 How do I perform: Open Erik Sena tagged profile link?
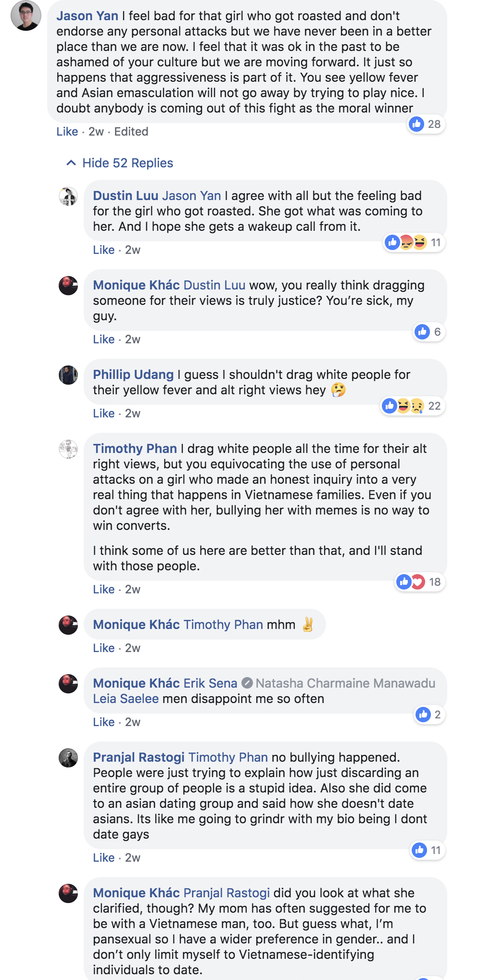[x=210, y=683]
